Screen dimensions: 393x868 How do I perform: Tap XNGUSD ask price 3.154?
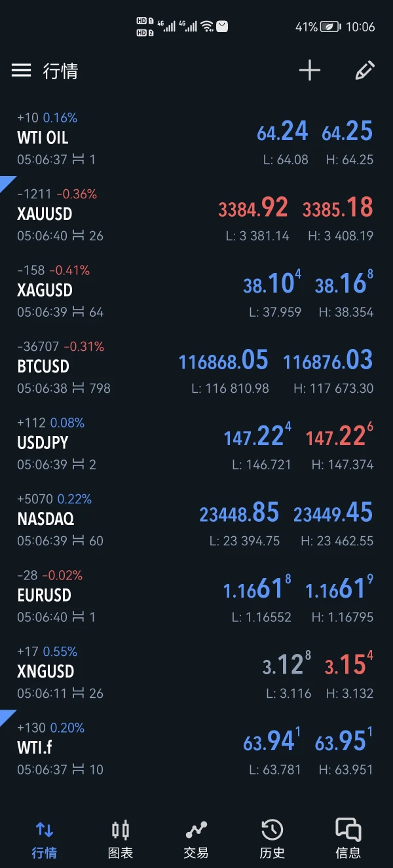pyautogui.click(x=349, y=665)
